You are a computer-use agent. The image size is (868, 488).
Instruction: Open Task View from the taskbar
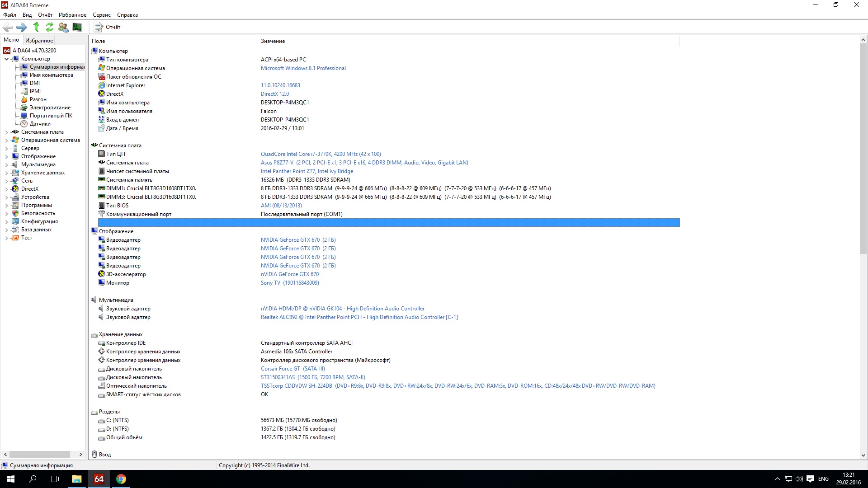coord(54,479)
